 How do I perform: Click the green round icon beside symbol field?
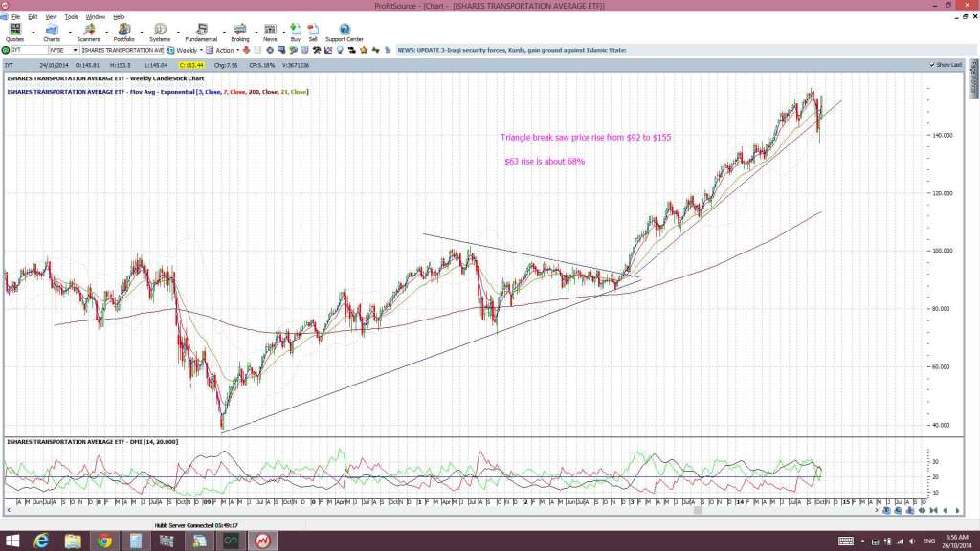[x=6, y=50]
